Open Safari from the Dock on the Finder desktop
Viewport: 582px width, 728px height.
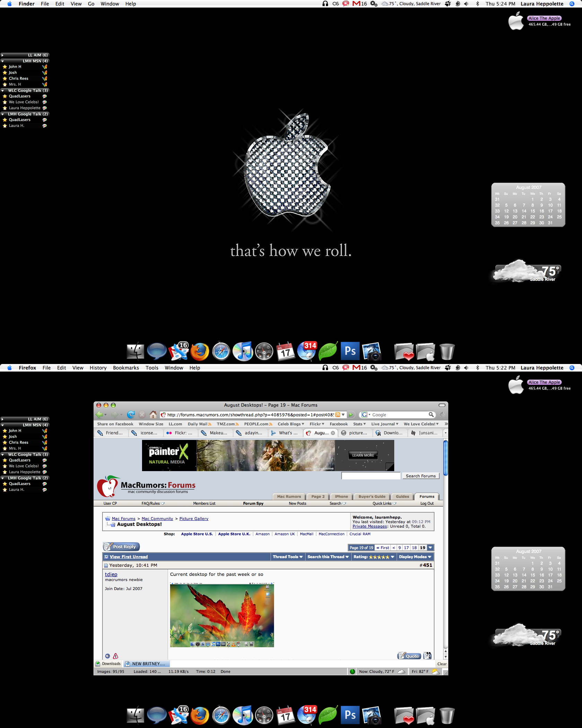pos(221,351)
